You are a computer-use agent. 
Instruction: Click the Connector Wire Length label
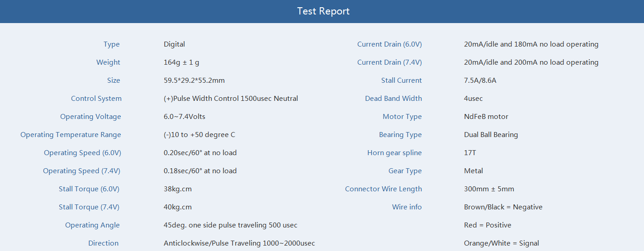[384, 189]
